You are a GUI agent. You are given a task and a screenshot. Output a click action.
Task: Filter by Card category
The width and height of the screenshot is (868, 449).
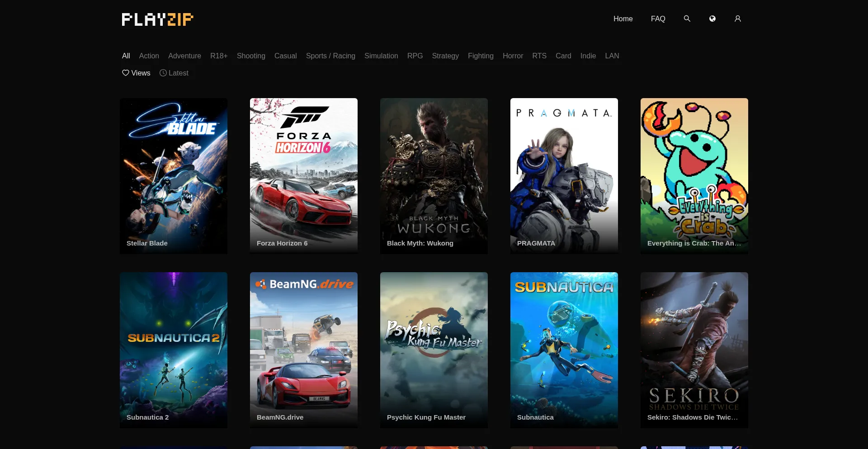pos(563,56)
